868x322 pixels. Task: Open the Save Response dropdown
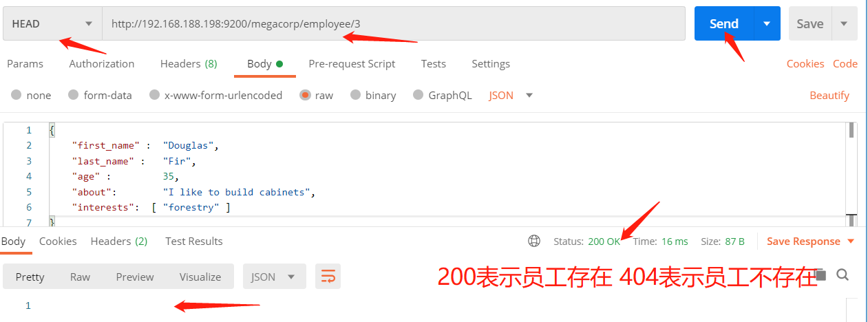tap(810, 241)
